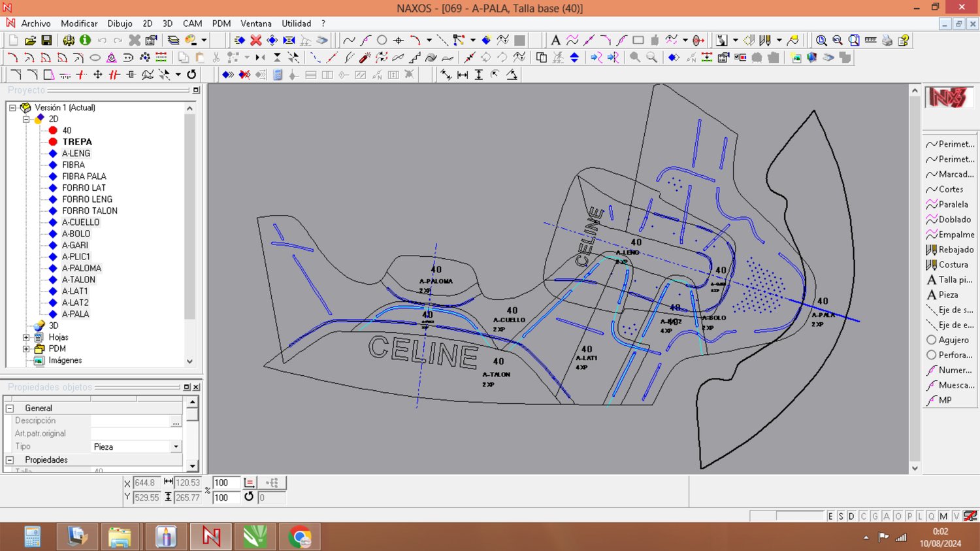Toggle the E status bar indicator
Image resolution: width=980 pixels, height=551 pixels.
pos(830,516)
